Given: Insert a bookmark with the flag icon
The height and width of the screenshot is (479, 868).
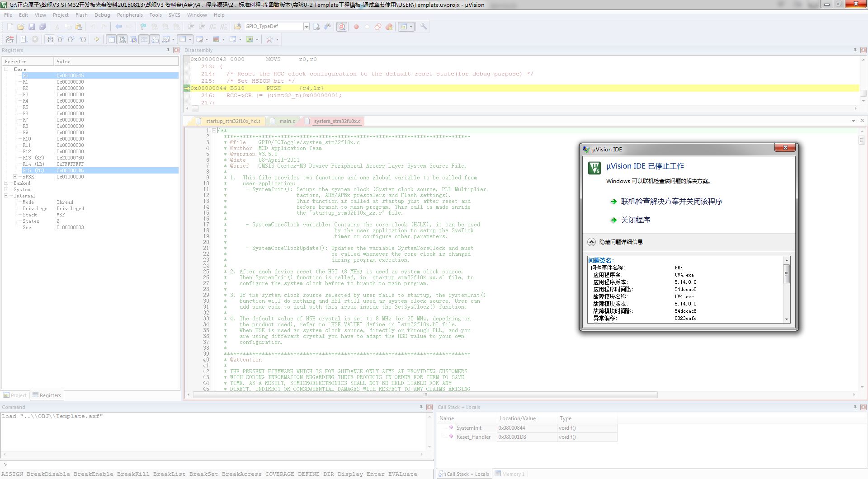Looking at the screenshot, I should tap(143, 27).
